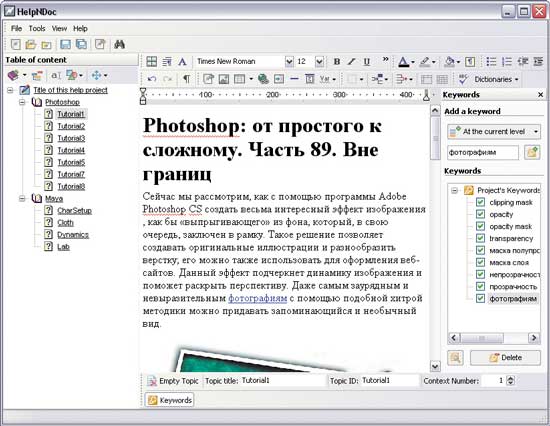Click the Keywords tab at the bottom

pyautogui.click(x=169, y=400)
